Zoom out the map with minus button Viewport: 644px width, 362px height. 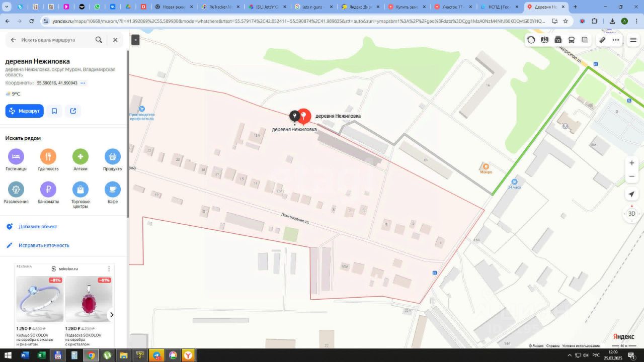pyautogui.click(x=632, y=176)
